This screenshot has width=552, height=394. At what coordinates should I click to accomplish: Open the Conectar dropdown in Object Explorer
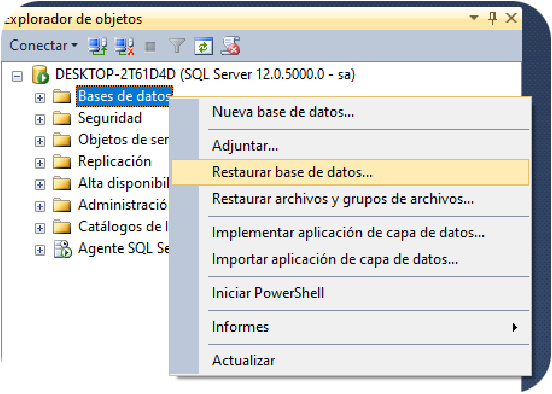(x=43, y=45)
